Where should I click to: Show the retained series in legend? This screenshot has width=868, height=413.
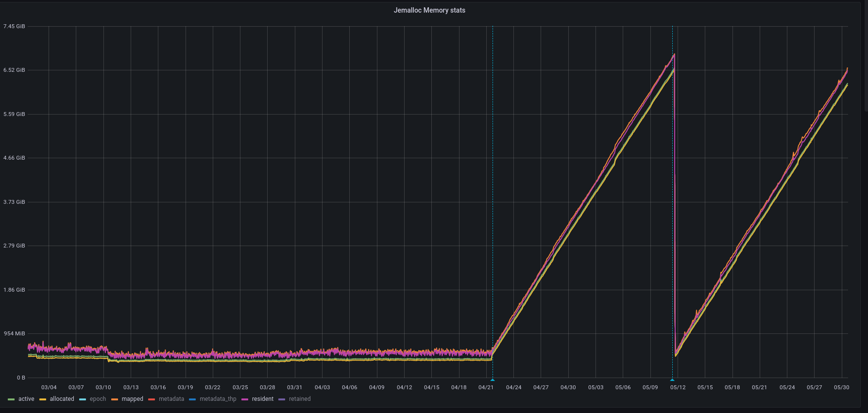pyautogui.click(x=300, y=399)
